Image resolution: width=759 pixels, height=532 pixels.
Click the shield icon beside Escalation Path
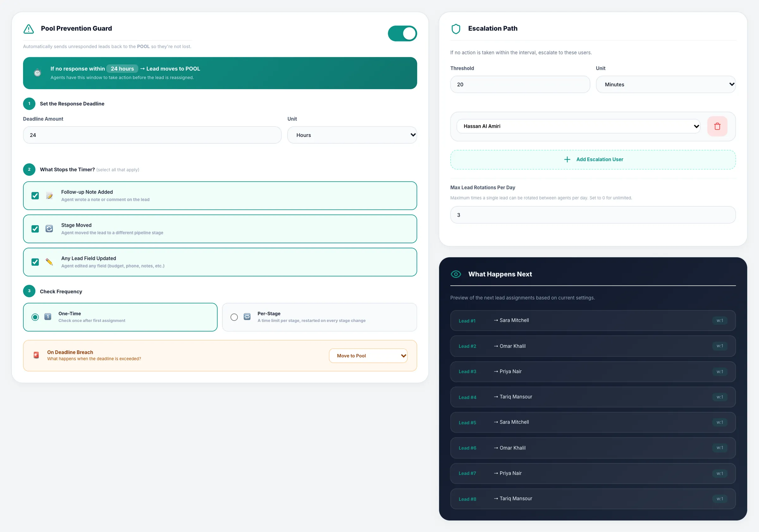pos(456,29)
